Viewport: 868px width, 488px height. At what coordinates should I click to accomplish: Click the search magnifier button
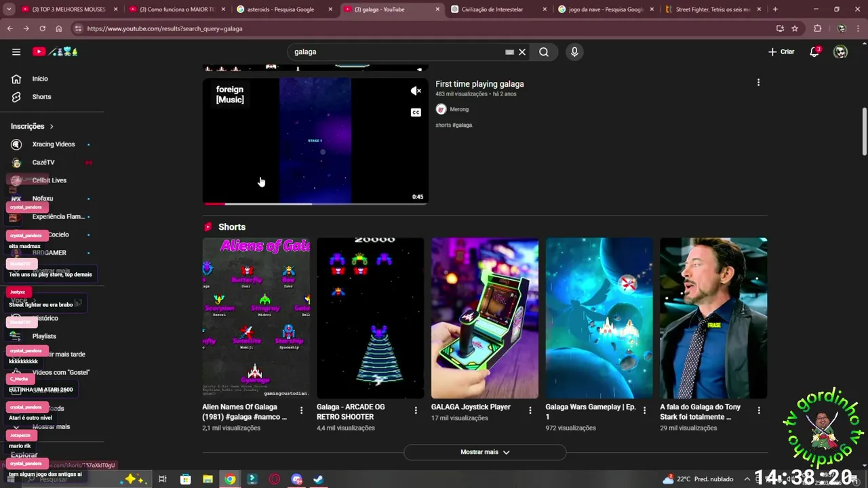[544, 52]
